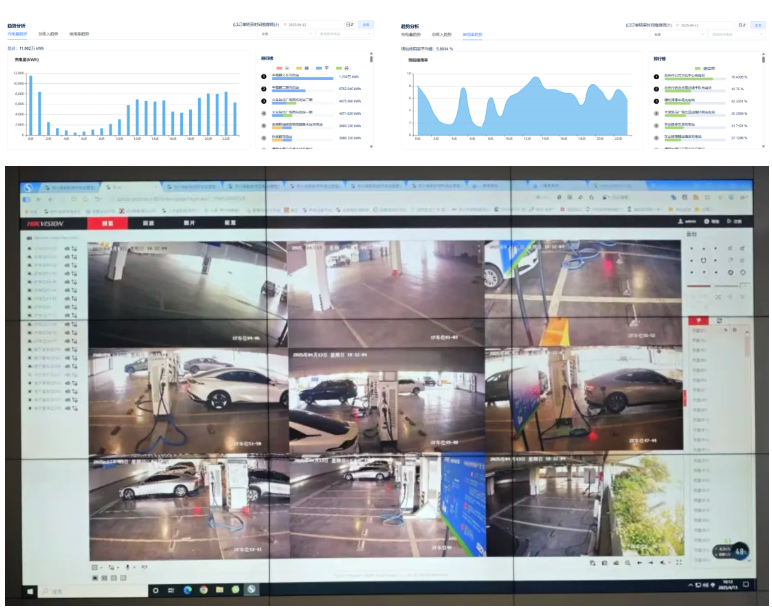Click the date field in left trend panel
Viewport: 772px width, 609px height.
coord(312,24)
